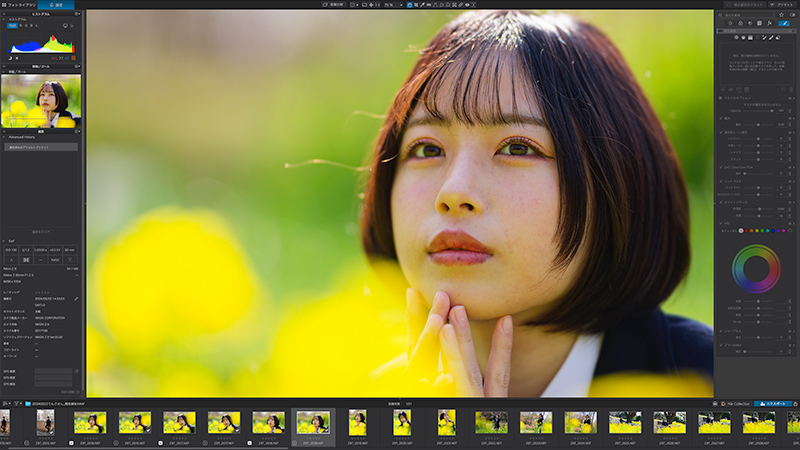Viewport: 800px width, 450px height.
Task: Select the Local Adjustments brush tab icon
Action: pyautogui.click(x=784, y=23)
